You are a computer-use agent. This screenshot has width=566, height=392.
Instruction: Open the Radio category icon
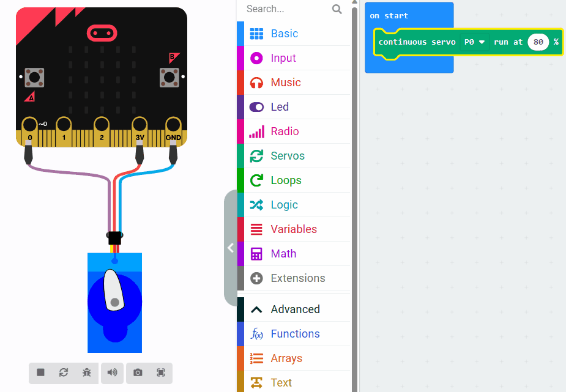(x=257, y=131)
